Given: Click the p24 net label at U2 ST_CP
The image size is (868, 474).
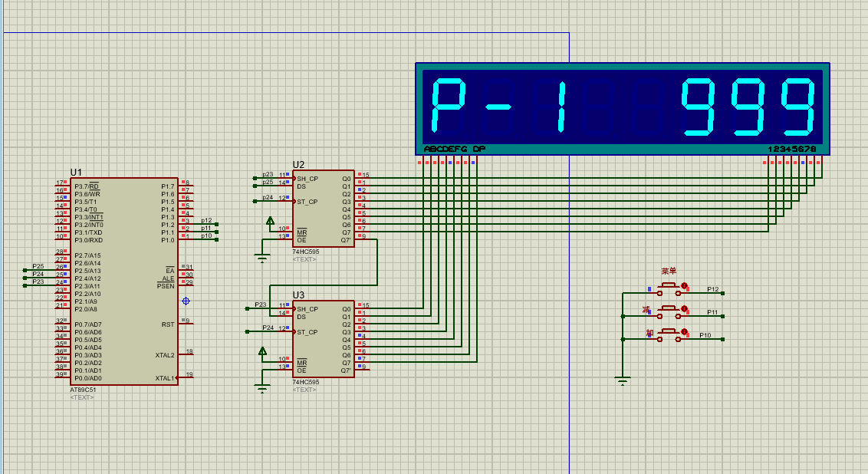Looking at the screenshot, I should [268, 197].
